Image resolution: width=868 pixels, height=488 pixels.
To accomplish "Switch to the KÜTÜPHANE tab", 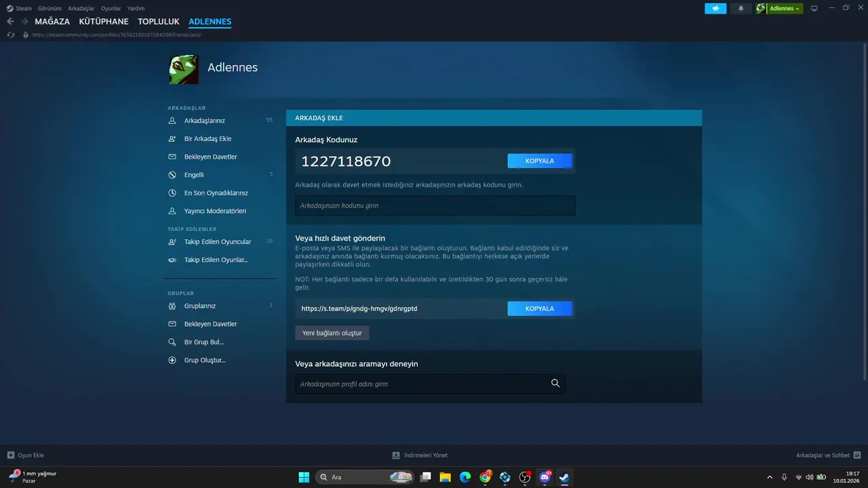I will point(104,22).
